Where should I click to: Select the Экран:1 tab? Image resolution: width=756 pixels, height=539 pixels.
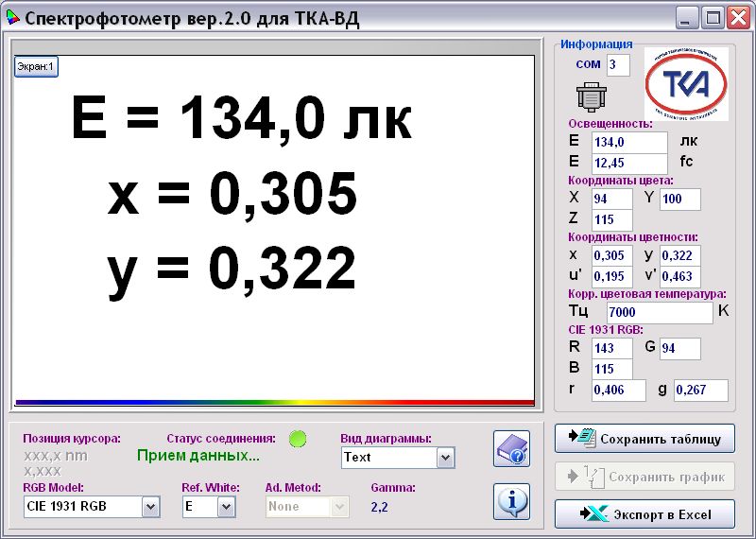click(x=36, y=66)
